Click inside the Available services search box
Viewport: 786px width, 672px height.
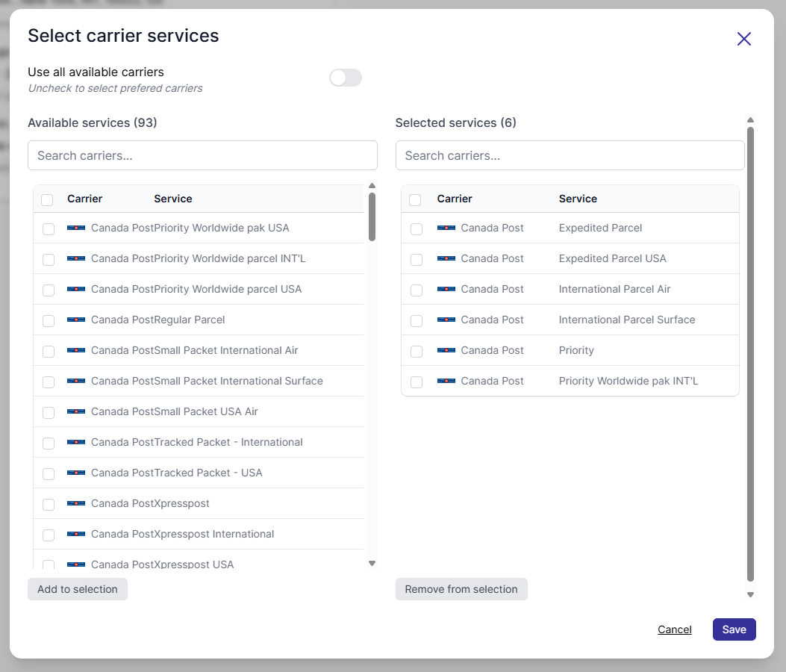[x=202, y=155]
